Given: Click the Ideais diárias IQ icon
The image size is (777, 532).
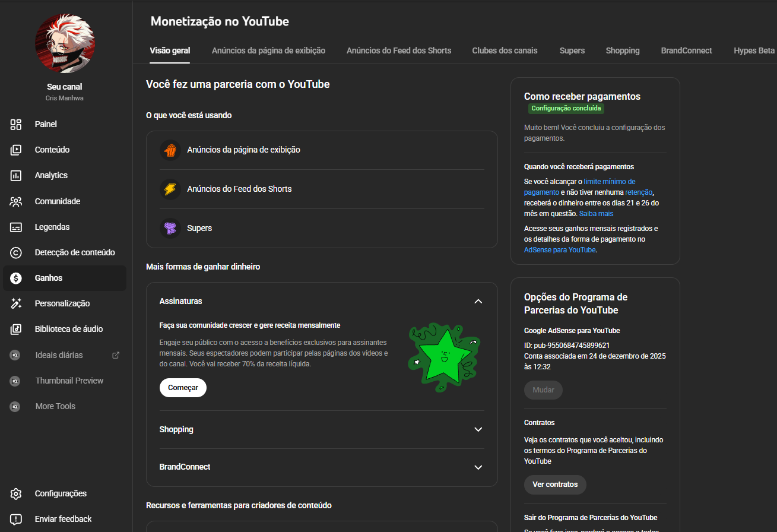Looking at the screenshot, I should tap(15, 355).
